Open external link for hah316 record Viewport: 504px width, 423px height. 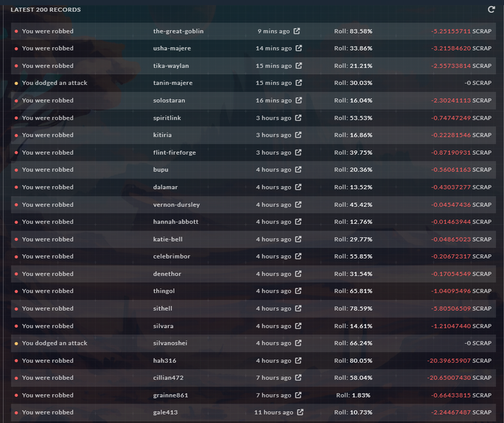coord(299,361)
